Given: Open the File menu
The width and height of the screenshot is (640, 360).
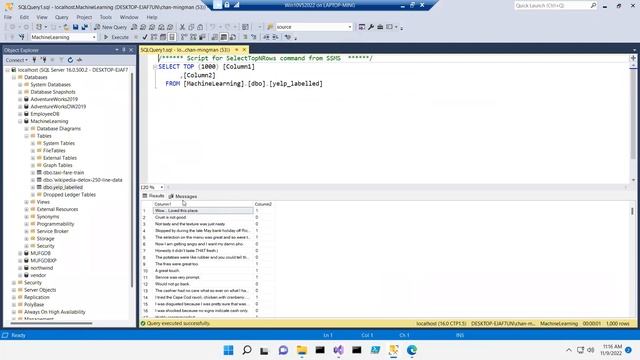Looking at the screenshot, I should click(x=8, y=17).
